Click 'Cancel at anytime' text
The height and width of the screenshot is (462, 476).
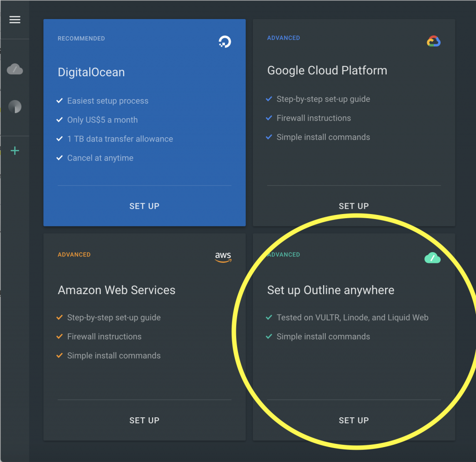click(x=100, y=158)
